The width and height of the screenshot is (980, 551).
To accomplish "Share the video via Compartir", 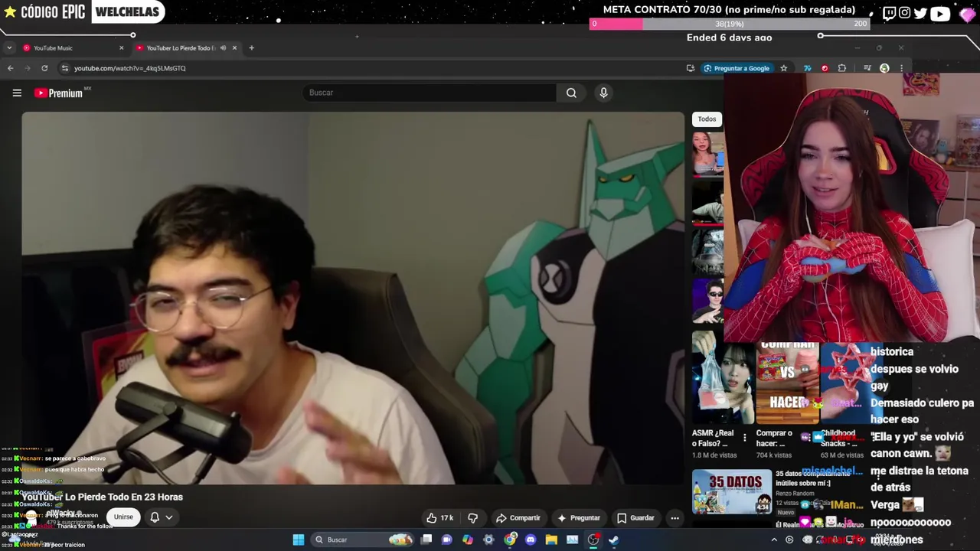I will pos(518,518).
